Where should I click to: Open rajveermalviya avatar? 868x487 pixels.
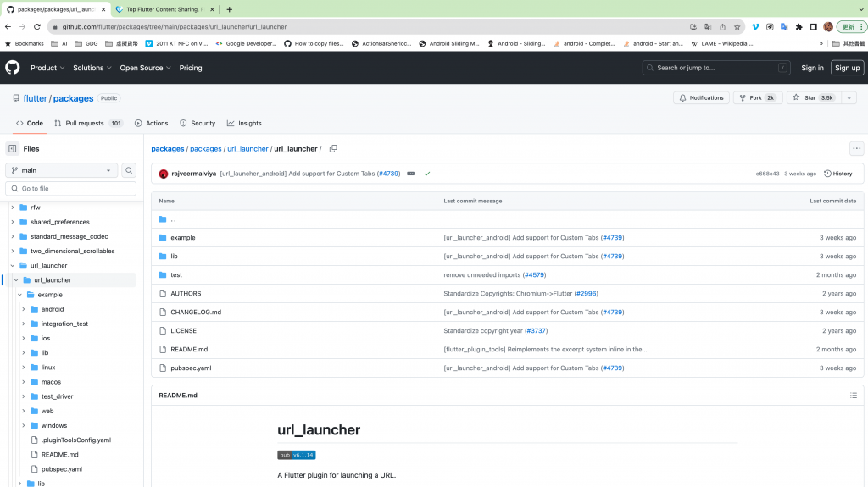(x=164, y=174)
